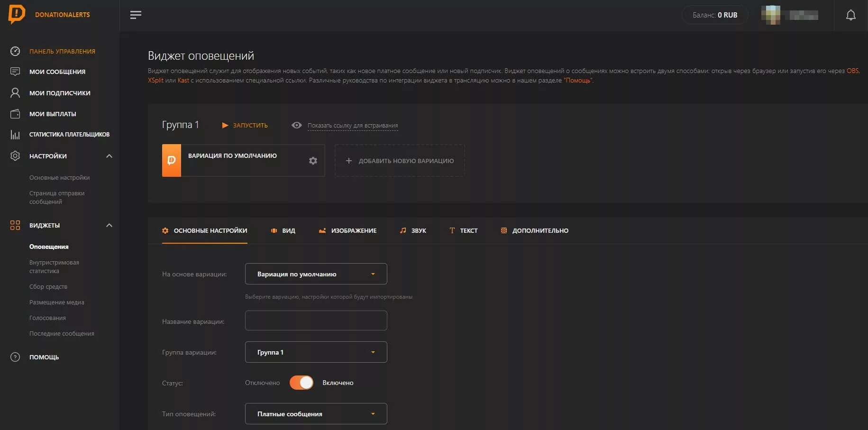This screenshot has height=430, width=868.
Task: Click the subscribers person icon
Action: tap(15, 92)
